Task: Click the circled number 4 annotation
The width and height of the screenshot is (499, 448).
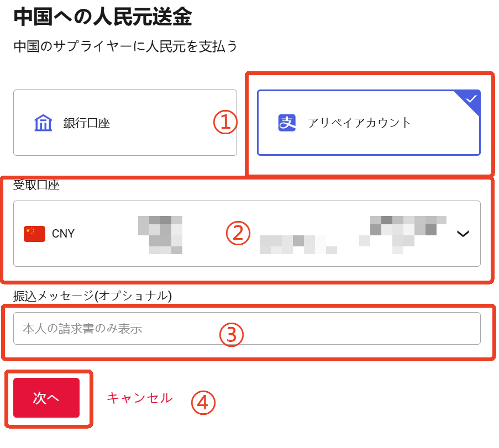Action: pyautogui.click(x=203, y=403)
